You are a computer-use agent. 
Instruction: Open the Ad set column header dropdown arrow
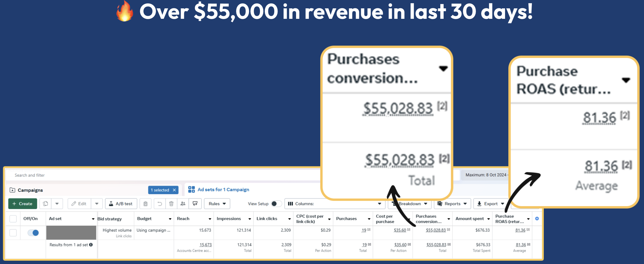[93, 219]
